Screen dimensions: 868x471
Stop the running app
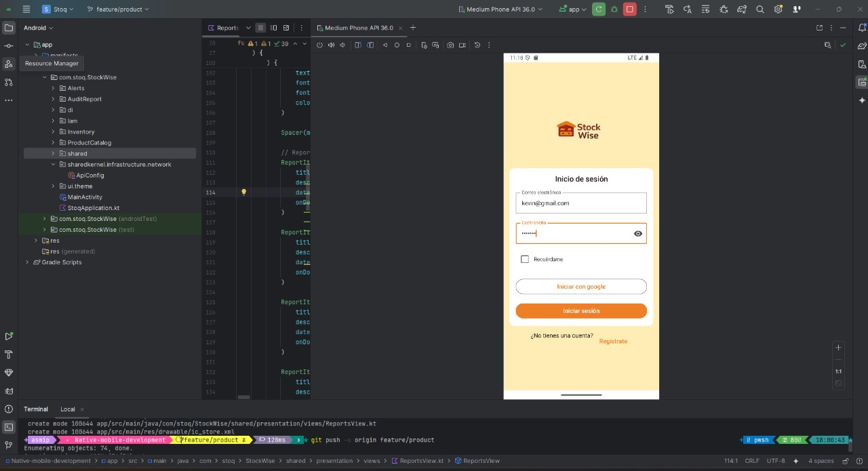point(630,9)
